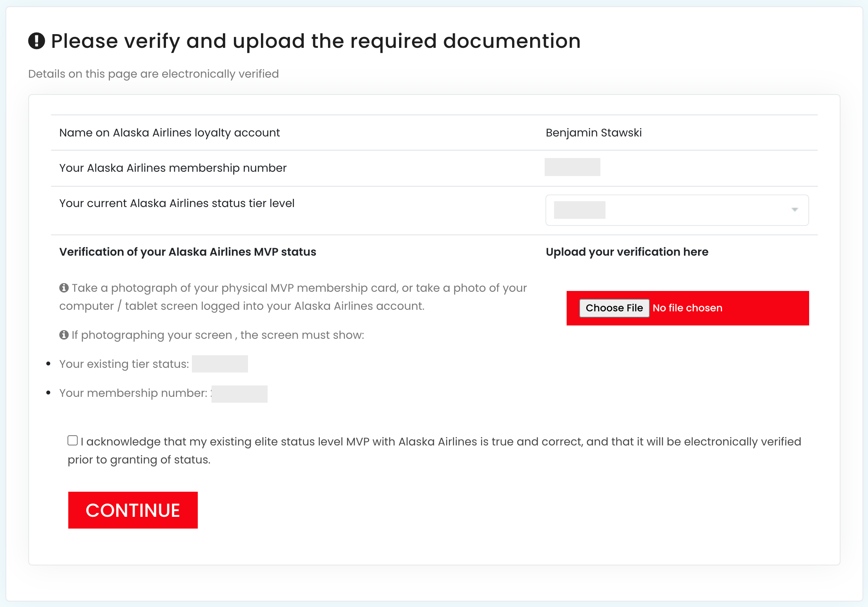
Task: Click the MVP status verification heading
Action: coord(188,252)
